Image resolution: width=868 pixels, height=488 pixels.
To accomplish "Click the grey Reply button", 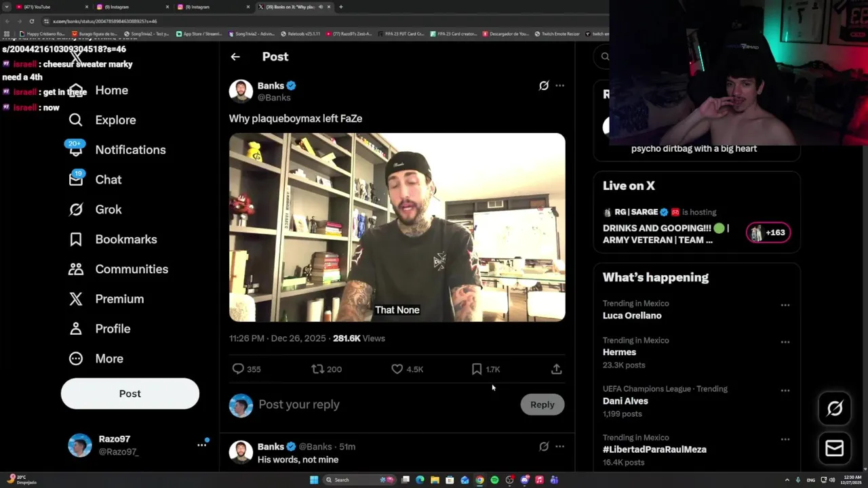I will pos(542,405).
